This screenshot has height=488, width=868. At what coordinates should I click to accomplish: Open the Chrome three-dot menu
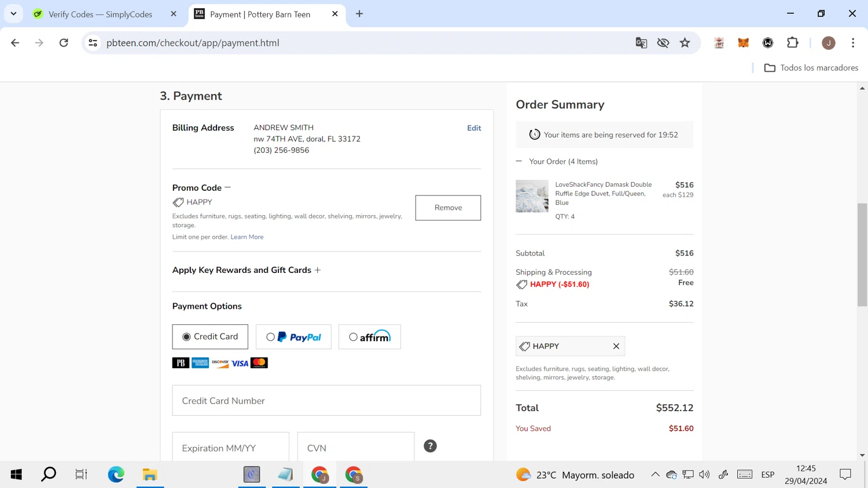[853, 43]
